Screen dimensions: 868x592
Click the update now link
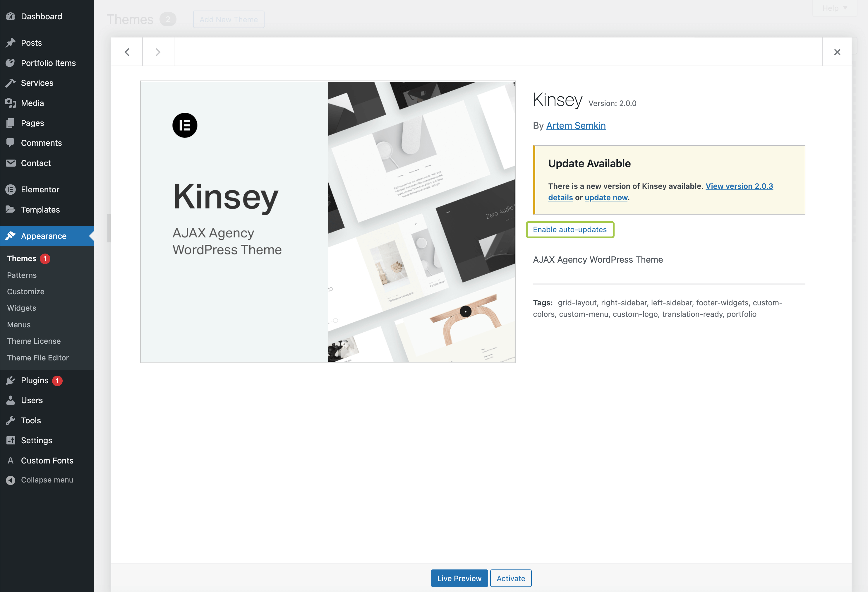click(x=606, y=197)
